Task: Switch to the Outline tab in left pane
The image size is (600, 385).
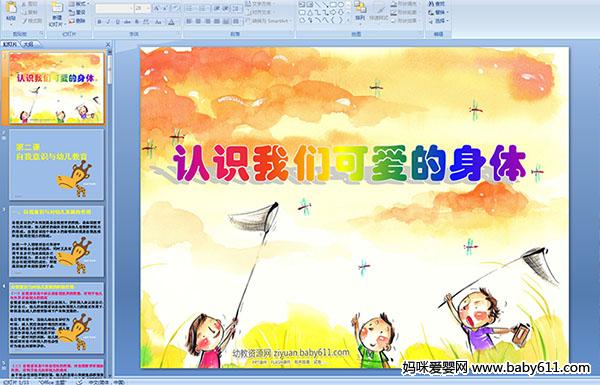Action: 28,44
